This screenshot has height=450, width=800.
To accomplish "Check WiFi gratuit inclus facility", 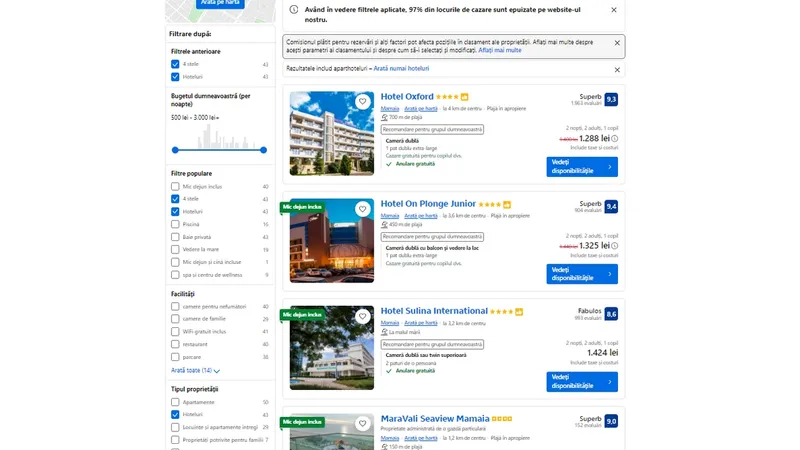I will click(175, 332).
